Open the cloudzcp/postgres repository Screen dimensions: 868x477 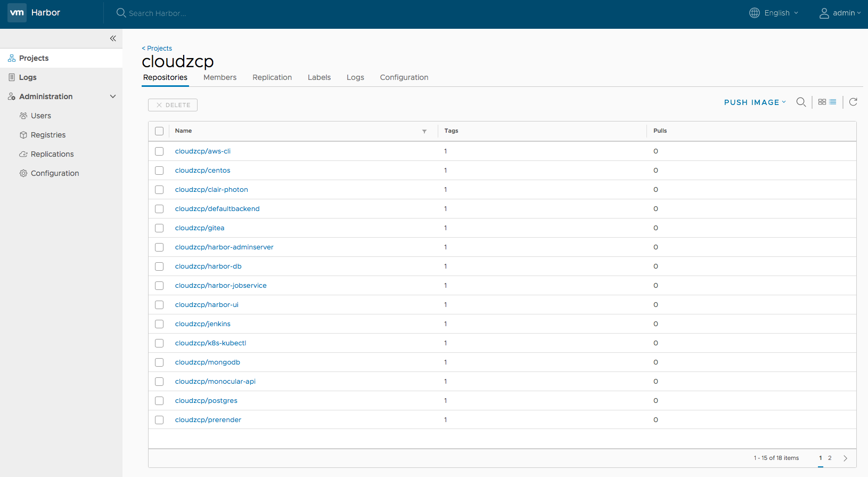pos(206,401)
